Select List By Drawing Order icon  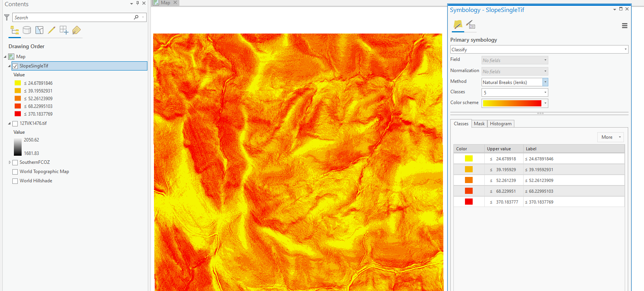(15, 30)
